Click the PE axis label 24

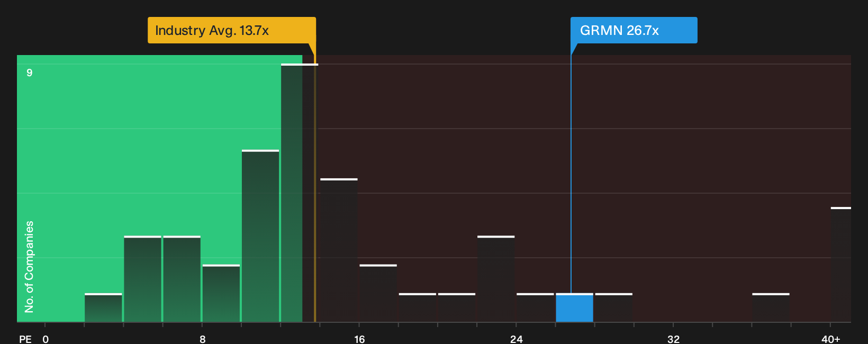(x=517, y=339)
